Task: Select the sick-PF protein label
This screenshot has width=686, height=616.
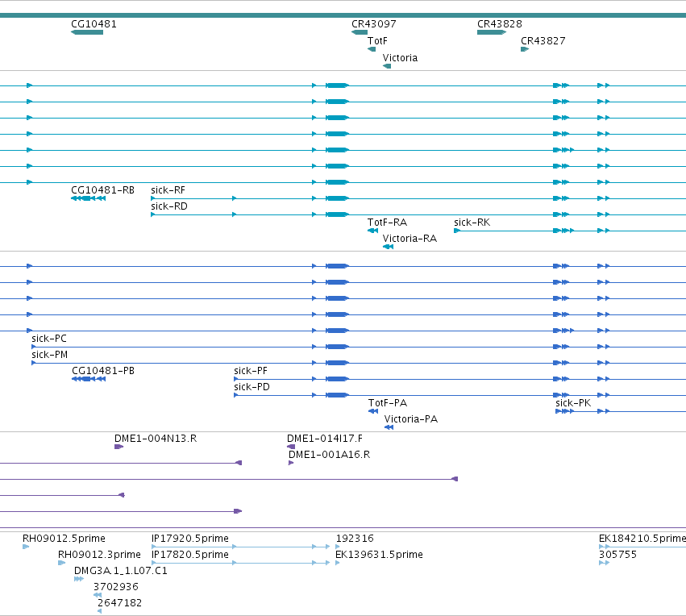Action: 251,371
